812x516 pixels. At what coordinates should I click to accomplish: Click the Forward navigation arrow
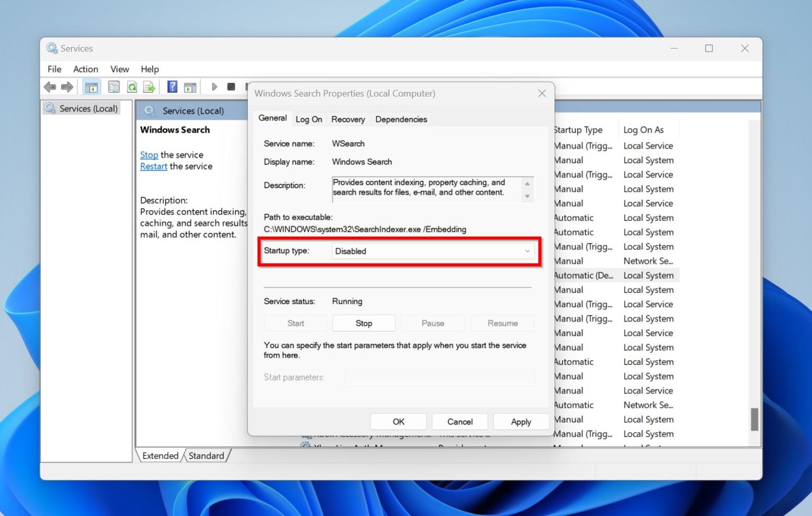click(67, 87)
